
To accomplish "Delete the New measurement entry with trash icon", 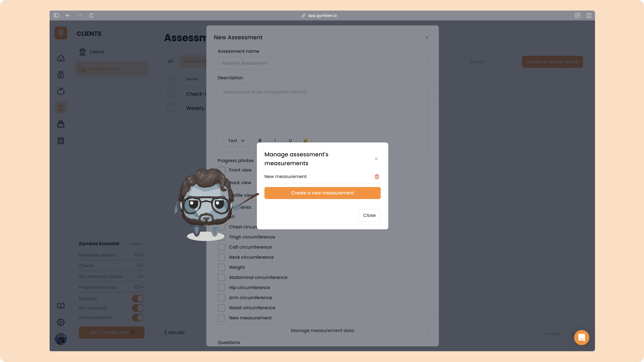I will (377, 176).
